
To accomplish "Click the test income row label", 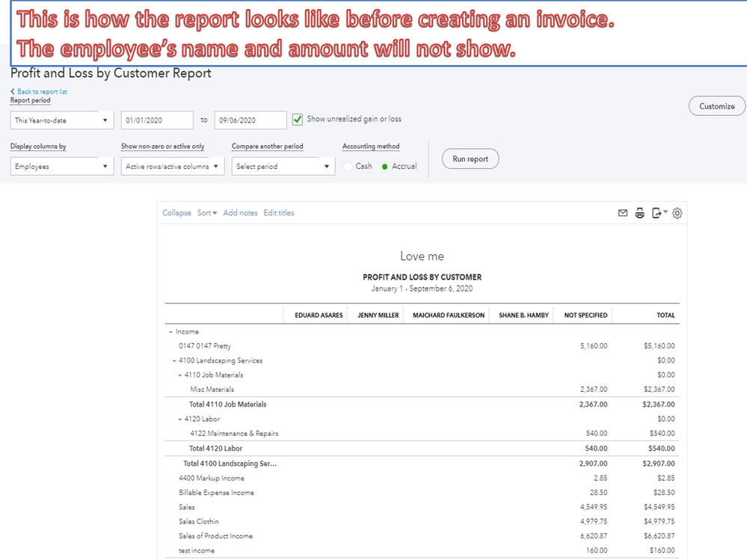I will click(196, 550).
